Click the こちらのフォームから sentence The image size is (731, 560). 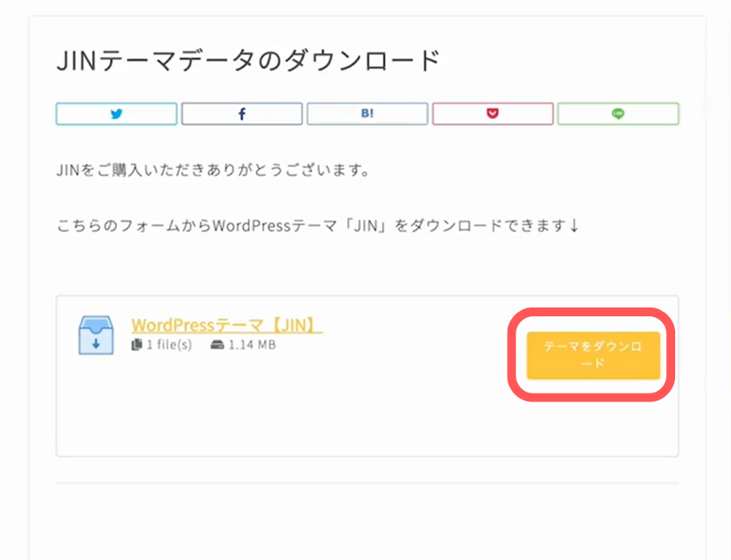pyautogui.click(x=317, y=226)
